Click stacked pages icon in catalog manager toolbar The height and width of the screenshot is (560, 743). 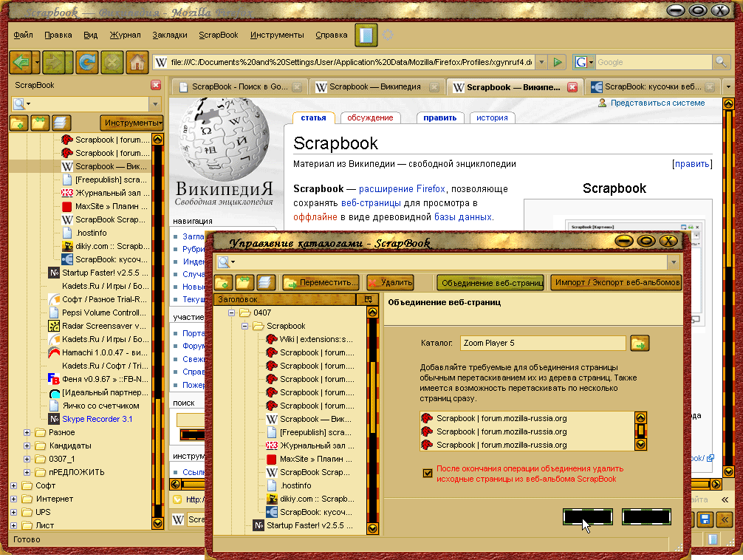coord(266,283)
